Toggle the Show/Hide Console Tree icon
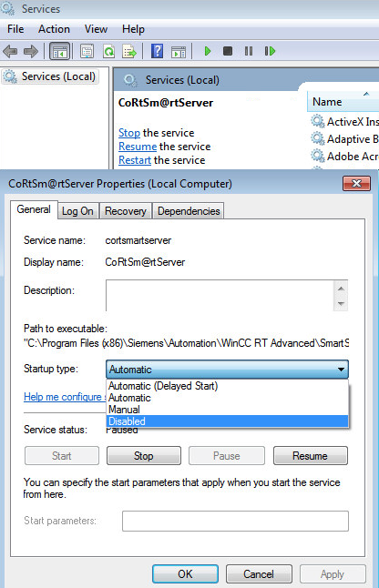 point(59,51)
